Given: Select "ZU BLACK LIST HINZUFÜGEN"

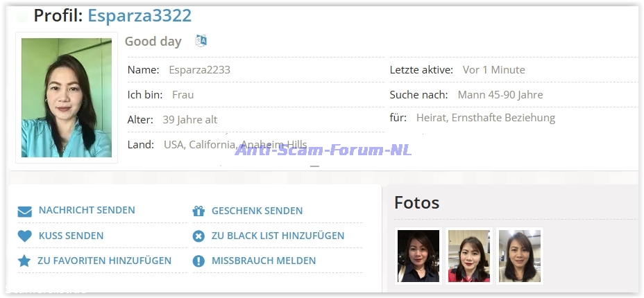Looking at the screenshot, I should pos(278,236).
